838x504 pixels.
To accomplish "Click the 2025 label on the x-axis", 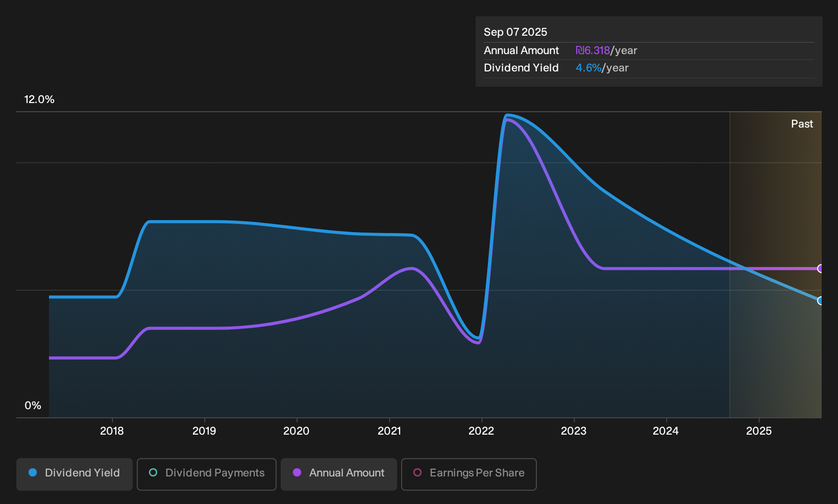I will (759, 431).
